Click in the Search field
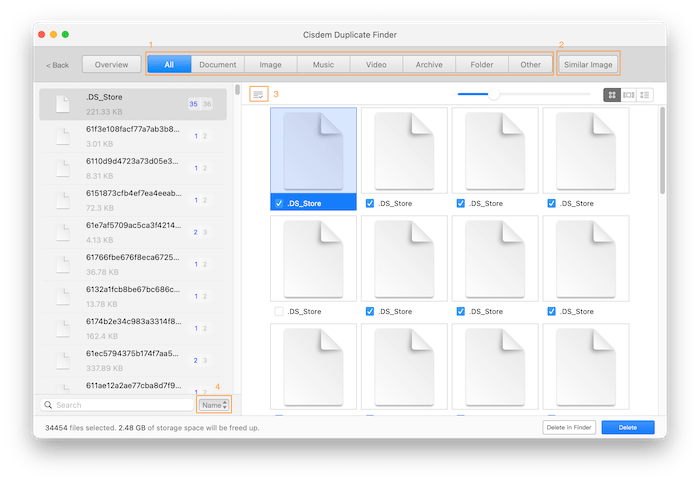This screenshot has height=482, width=700. pyautogui.click(x=117, y=405)
